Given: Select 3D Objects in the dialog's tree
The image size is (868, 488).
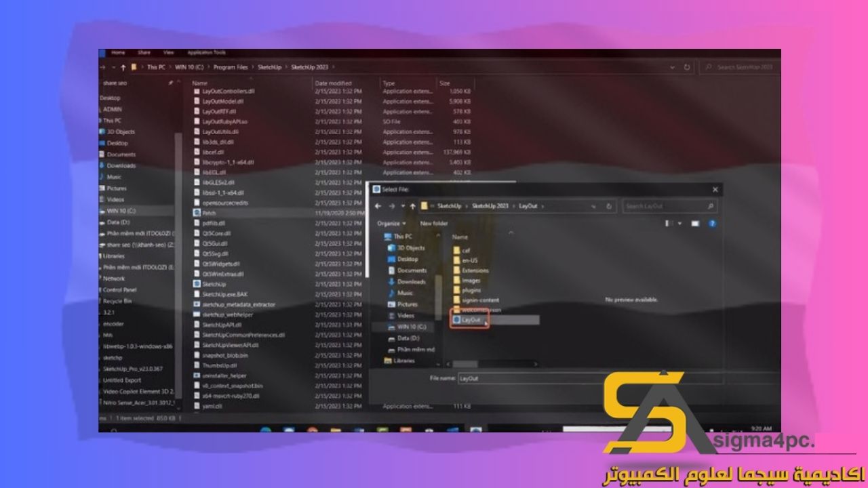Looking at the screenshot, I should [406, 248].
